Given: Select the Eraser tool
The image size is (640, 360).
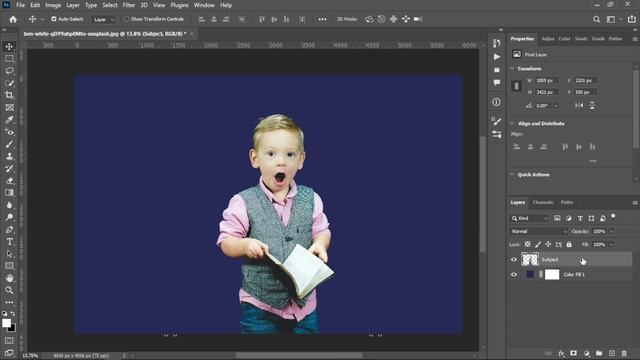Looking at the screenshot, I should pyautogui.click(x=9, y=181).
